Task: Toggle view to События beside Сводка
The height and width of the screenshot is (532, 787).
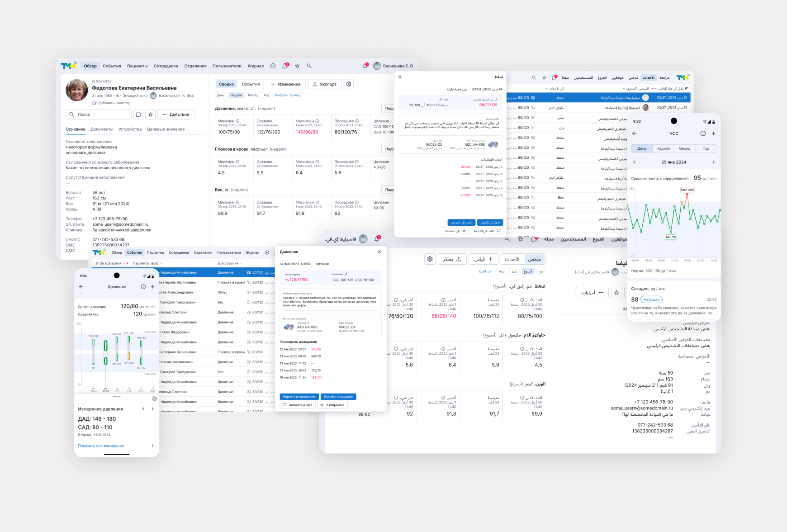Action: 251,84
